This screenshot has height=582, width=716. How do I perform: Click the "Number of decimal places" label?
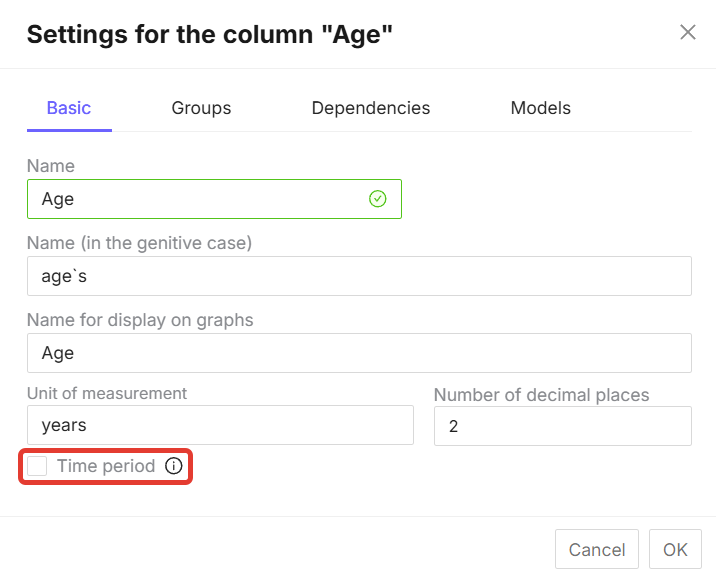click(x=541, y=395)
